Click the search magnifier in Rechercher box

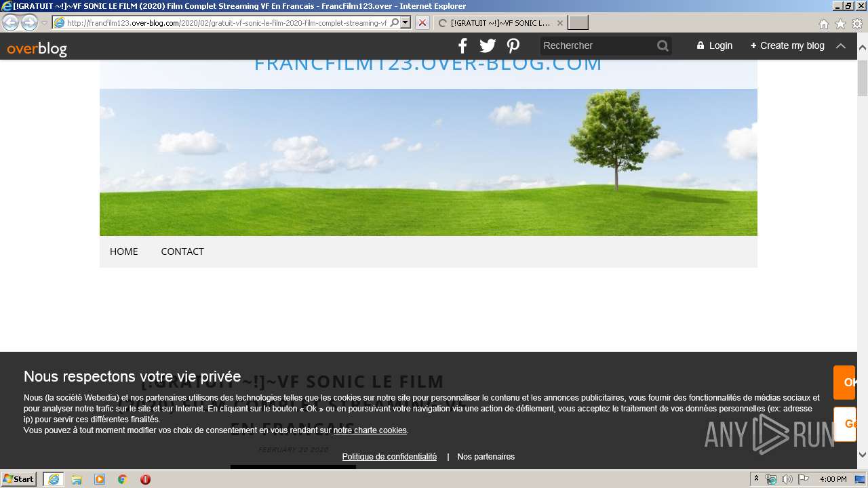(663, 45)
